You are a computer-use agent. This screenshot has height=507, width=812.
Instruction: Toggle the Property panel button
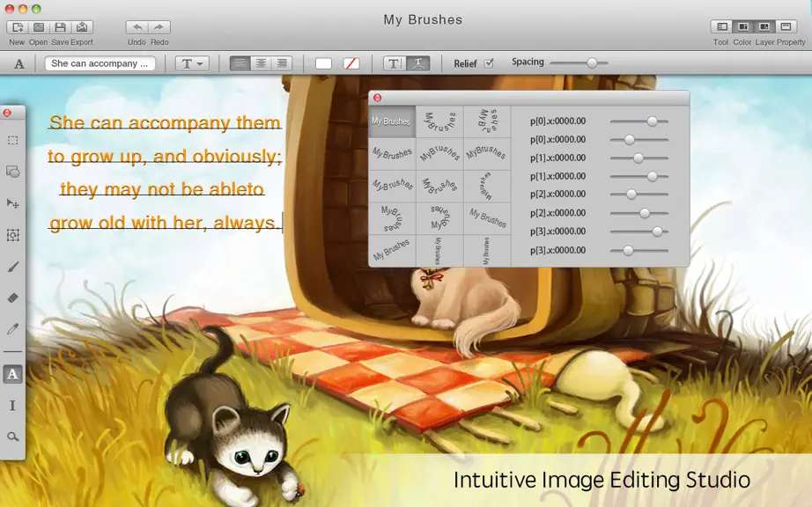pos(786,26)
